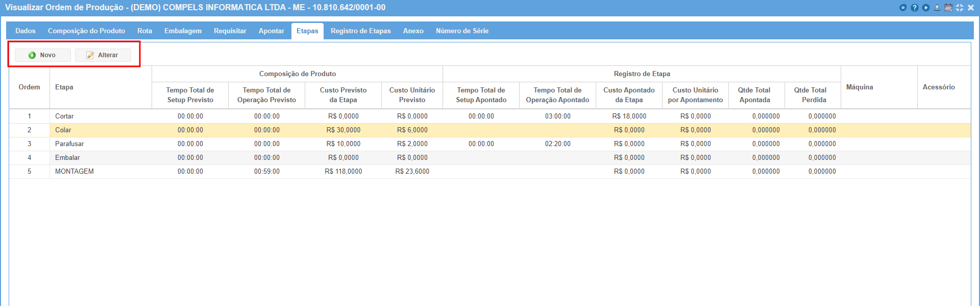Open the Embalagem tab
980x306 pixels.
point(183,31)
